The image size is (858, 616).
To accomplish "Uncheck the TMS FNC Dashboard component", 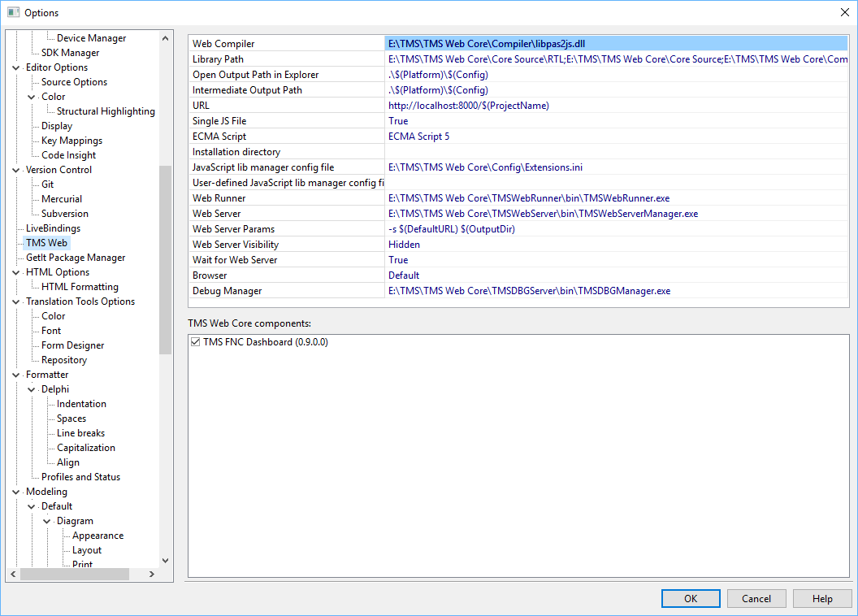I will click(x=194, y=341).
